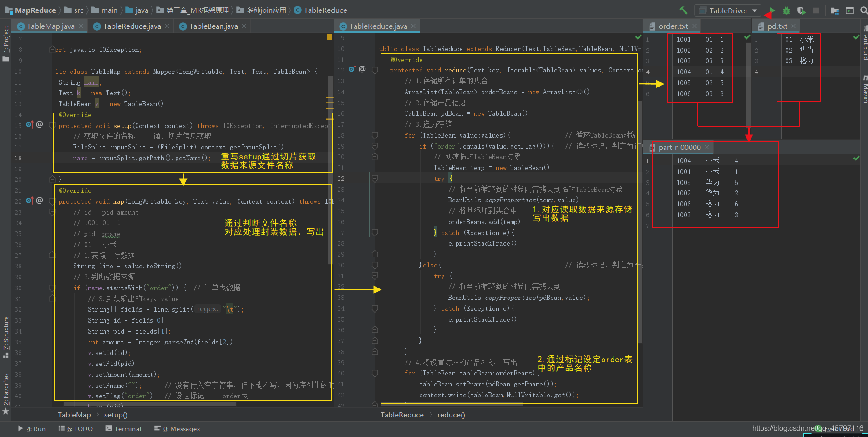Screen dimensions: 868x437
Task: Close the pd.txt tab
Action: [x=793, y=26]
